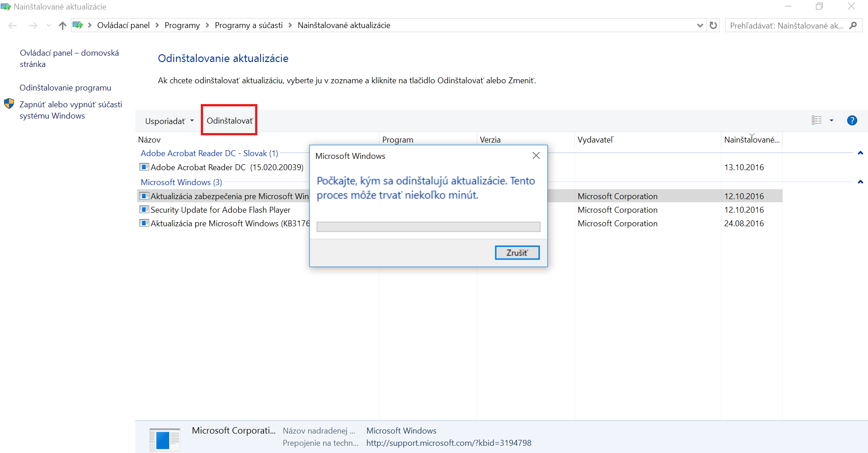Click date 13.10.2016 in installed column

[744, 167]
